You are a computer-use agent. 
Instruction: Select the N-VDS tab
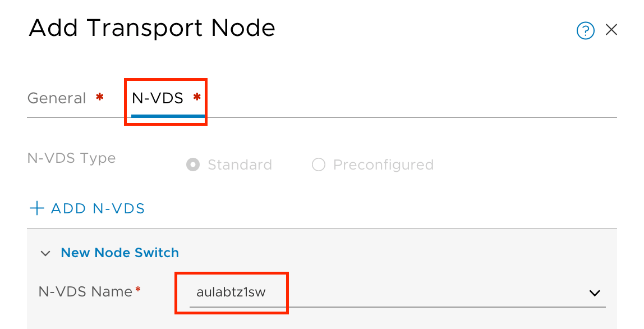pyautogui.click(x=158, y=98)
